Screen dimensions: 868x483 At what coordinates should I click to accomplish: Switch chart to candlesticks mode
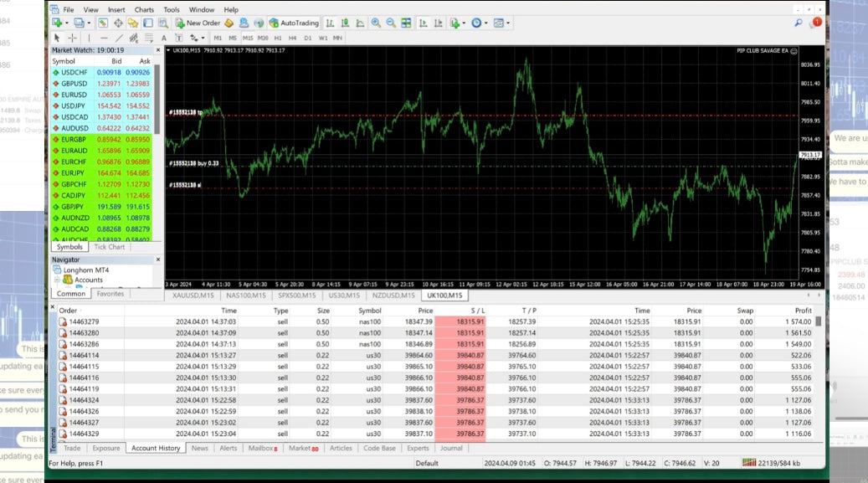click(345, 23)
